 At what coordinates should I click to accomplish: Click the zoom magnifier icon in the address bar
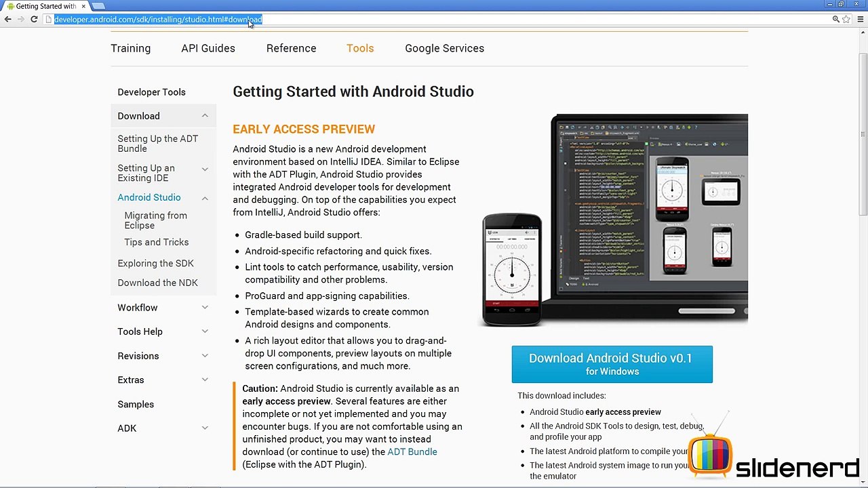836,20
